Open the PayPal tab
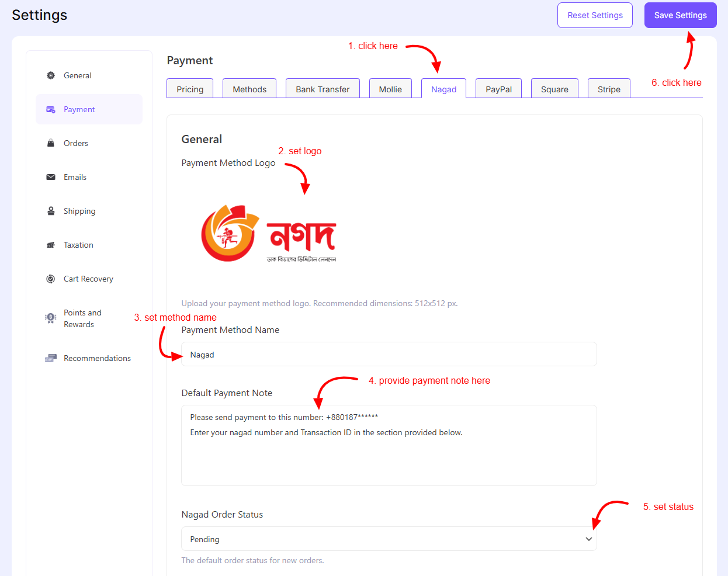This screenshot has width=728, height=576. pos(498,89)
